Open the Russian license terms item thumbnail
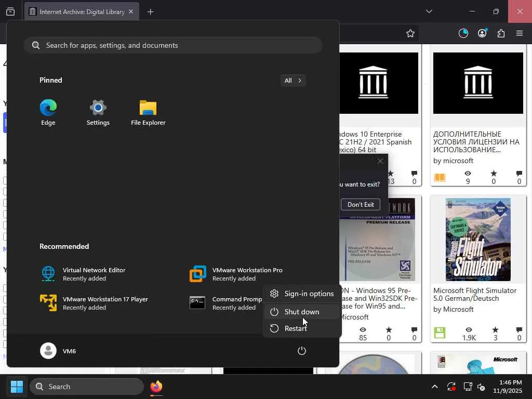 [478, 83]
